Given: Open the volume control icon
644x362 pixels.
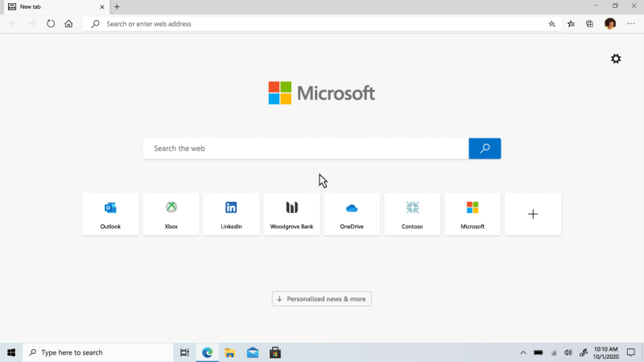Looking at the screenshot, I should (x=568, y=352).
